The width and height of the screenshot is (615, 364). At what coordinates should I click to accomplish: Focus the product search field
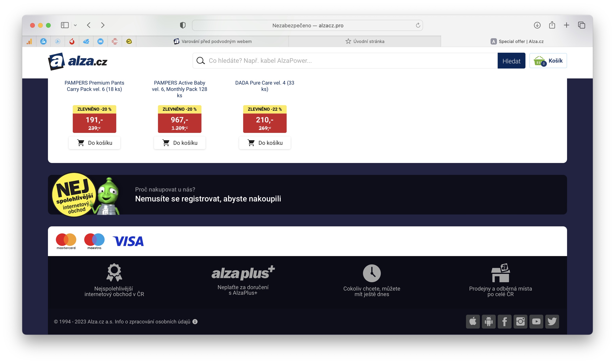345,61
